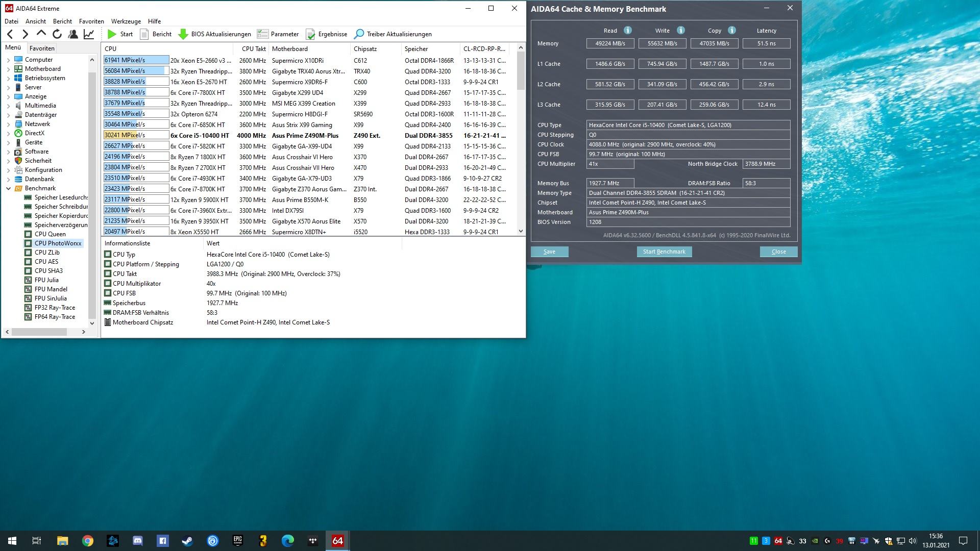Click the up-level arrow in AIDA64 toolbar

click(41, 34)
